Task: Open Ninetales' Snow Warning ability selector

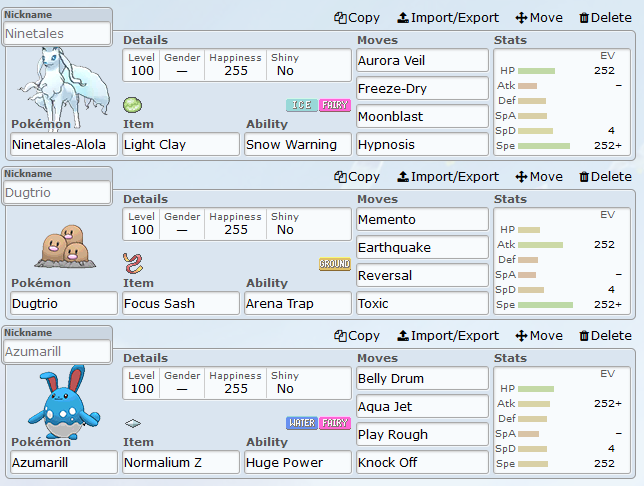Action: point(297,144)
